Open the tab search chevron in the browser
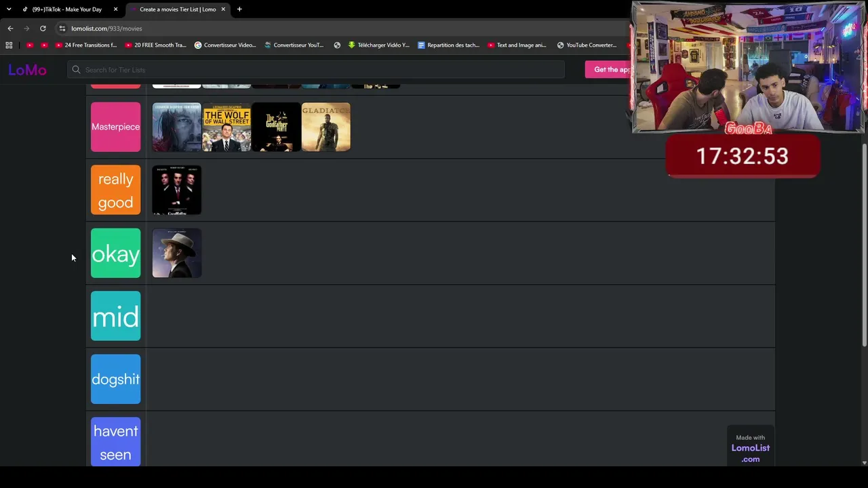 pyautogui.click(x=9, y=9)
